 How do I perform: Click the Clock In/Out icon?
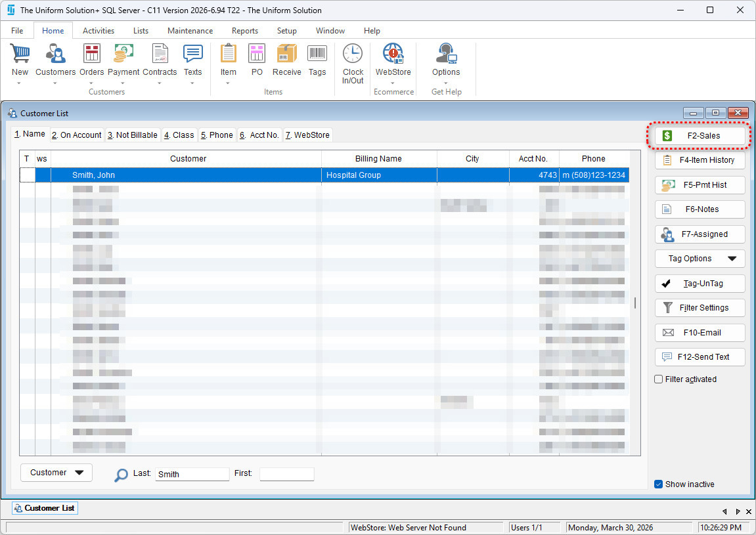pos(353,54)
